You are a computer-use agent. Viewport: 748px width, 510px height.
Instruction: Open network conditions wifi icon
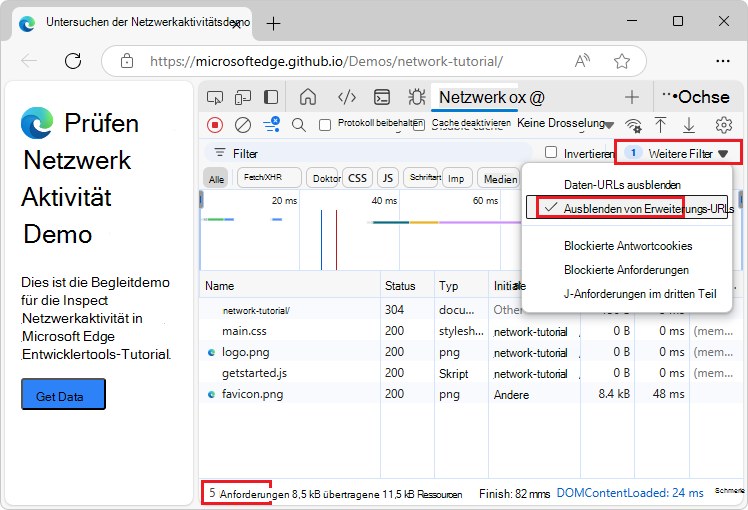click(634, 125)
